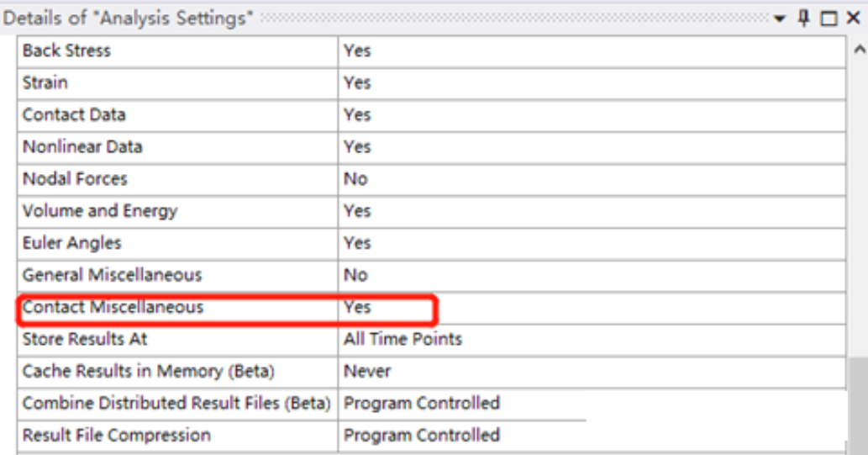Select the Contact Miscellaneous Yes value
The image size is (868, 455).
592,308
